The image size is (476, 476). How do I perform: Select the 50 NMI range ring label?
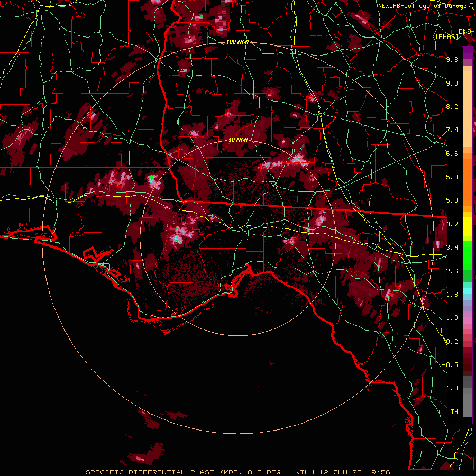pyautogui.click(x=238, y=140)
